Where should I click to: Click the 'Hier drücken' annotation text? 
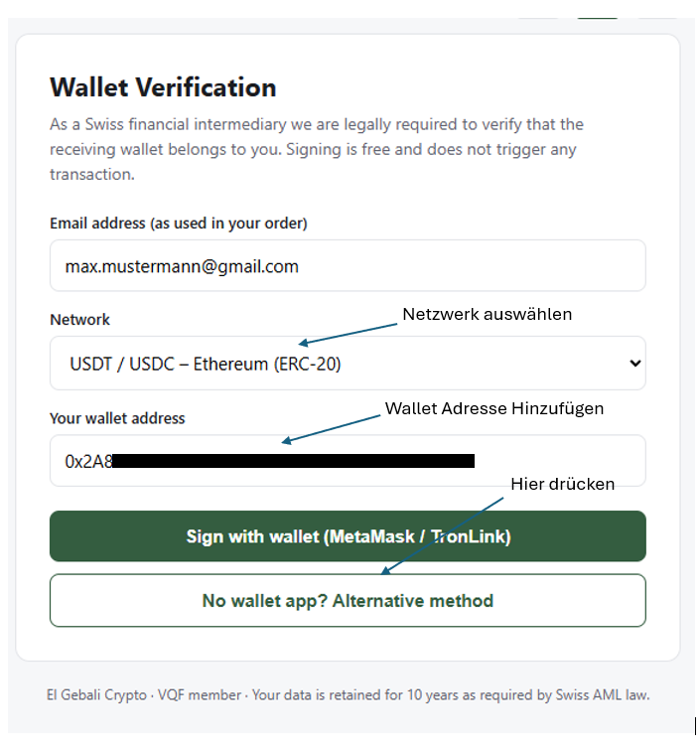click(562, 484)
